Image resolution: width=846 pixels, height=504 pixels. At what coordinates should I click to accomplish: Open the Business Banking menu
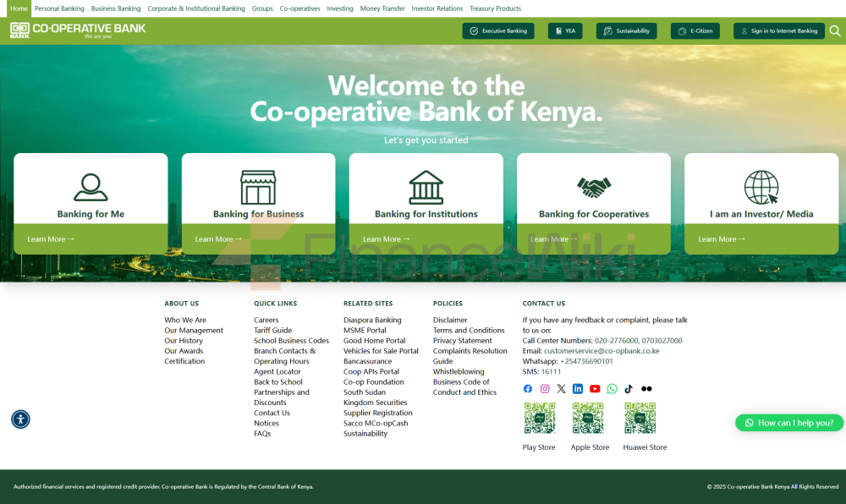pyautogui.click(x=116, y=8)
